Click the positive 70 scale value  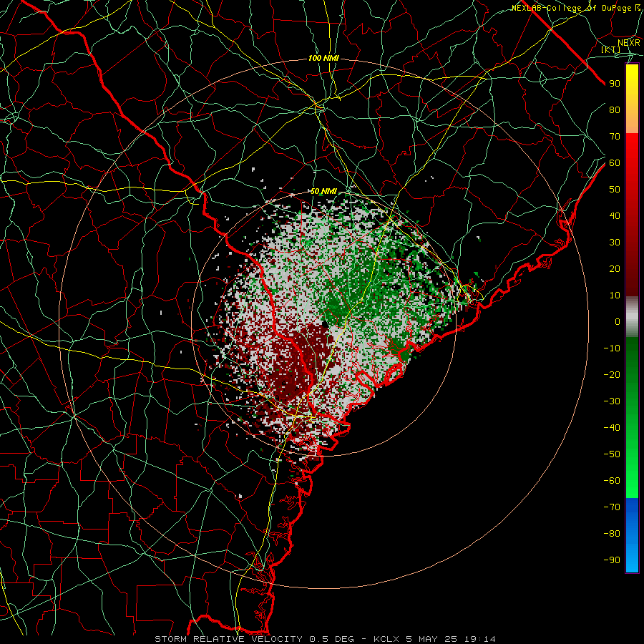point(615,137)
